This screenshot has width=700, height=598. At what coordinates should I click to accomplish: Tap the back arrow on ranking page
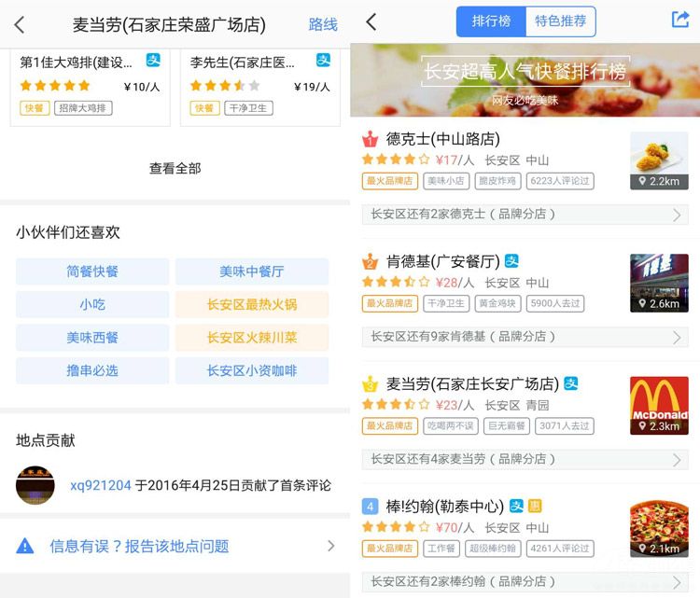coord(371,21)
